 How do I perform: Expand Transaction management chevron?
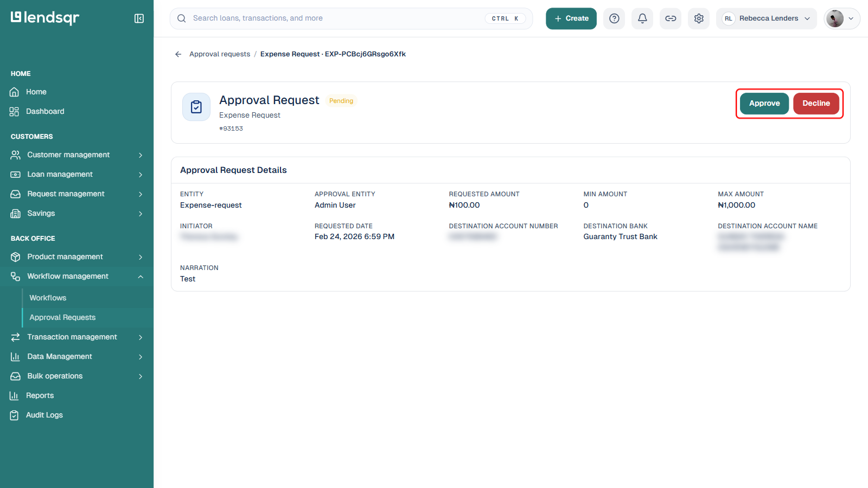141,337
